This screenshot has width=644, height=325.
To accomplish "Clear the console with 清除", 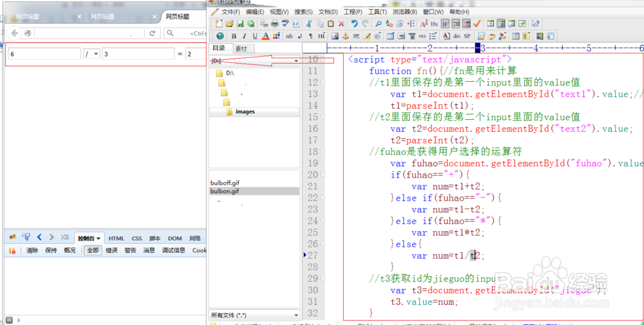I will point(32,250).
